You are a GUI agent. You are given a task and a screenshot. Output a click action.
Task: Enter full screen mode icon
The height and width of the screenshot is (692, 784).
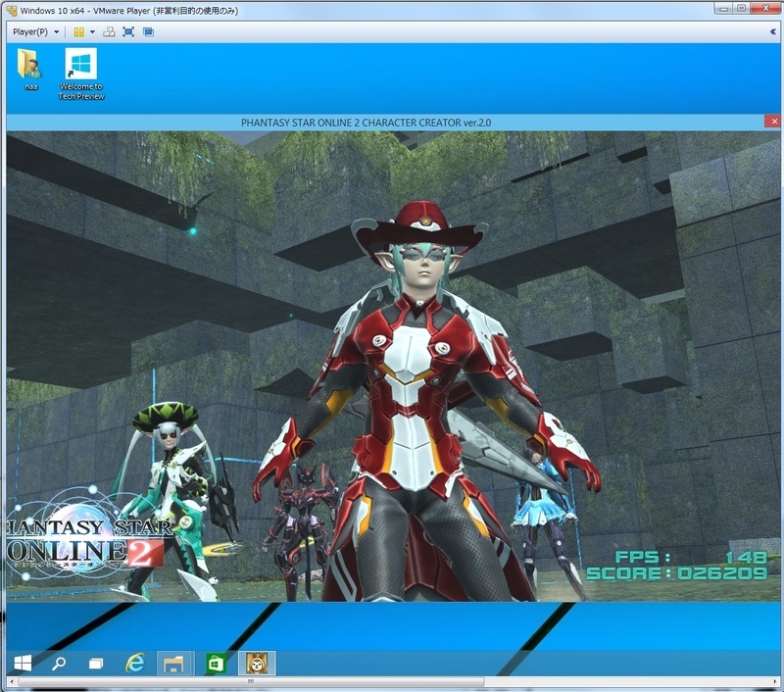(128, 32)
